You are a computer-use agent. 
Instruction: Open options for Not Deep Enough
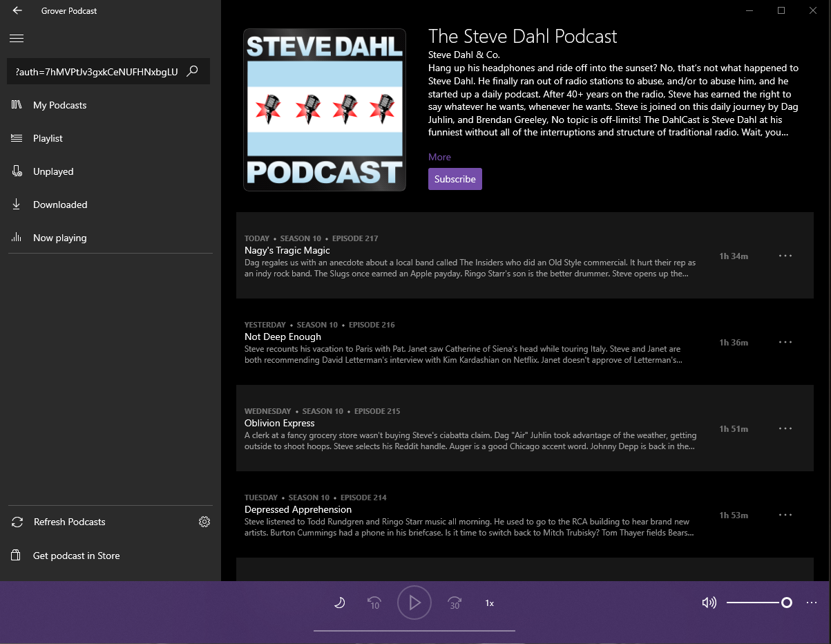pyautogui.click(x=785, y=342)
